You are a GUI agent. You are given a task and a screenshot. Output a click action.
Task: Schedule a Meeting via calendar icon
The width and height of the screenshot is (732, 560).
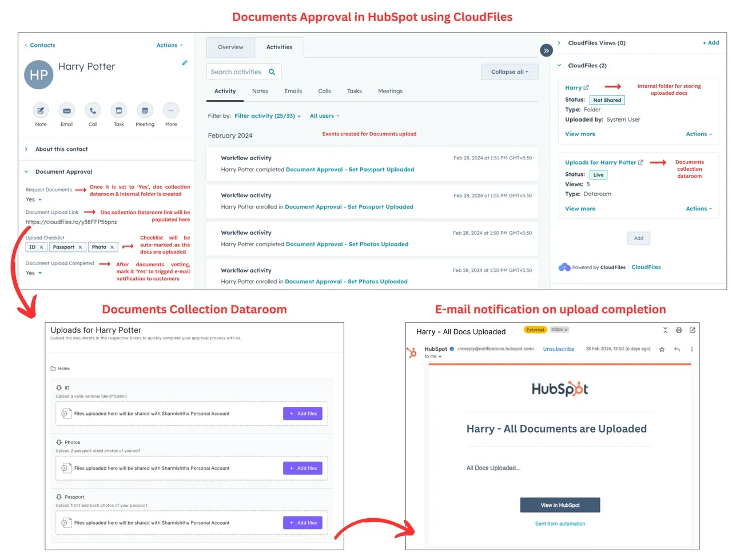click(x=145, y=110)
